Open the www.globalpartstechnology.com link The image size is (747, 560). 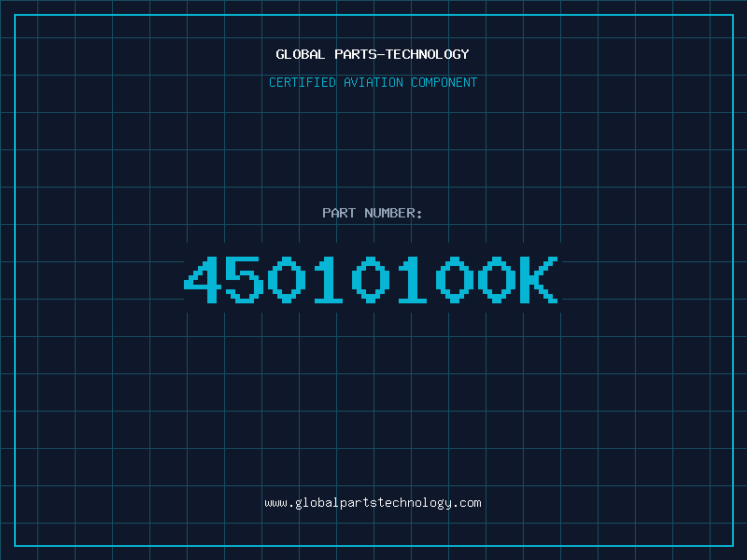click(373, 503)
